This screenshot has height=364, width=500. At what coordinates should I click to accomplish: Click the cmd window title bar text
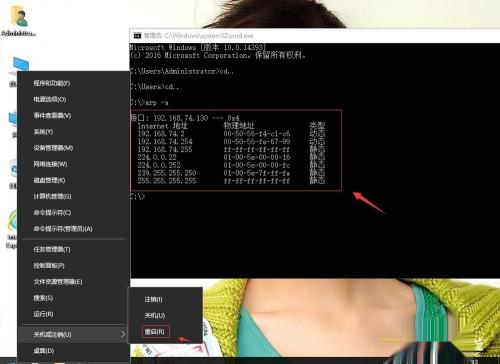point(198,35)
